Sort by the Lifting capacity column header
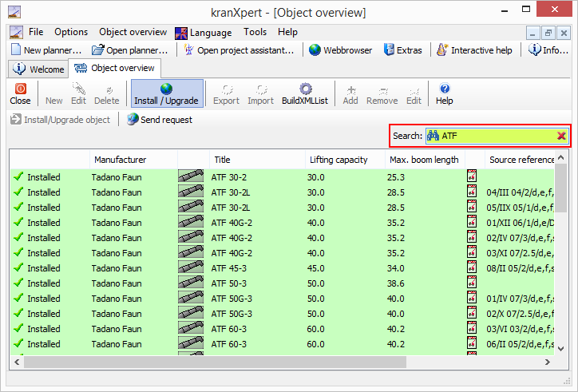The image size is (578, 392). (338, 160)
